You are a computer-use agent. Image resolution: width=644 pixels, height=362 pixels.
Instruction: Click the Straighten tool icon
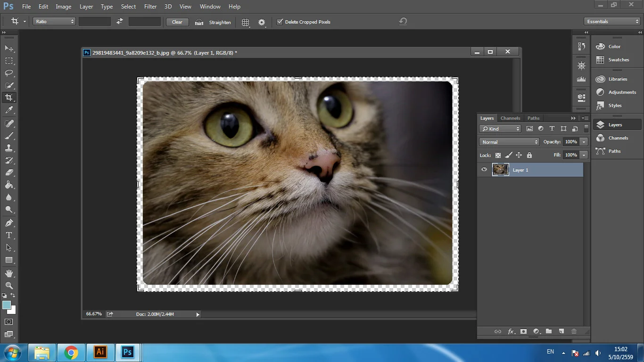pos(199,22)
